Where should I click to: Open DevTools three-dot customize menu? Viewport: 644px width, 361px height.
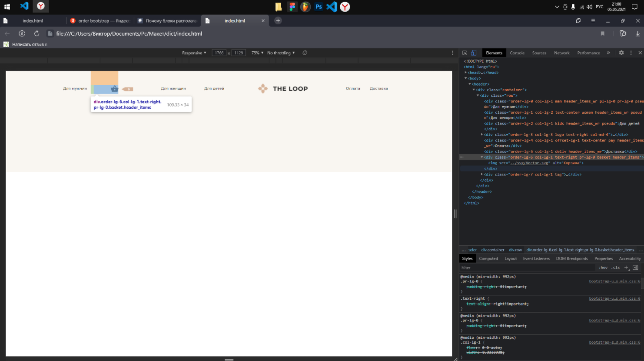[x=631, y=53]
